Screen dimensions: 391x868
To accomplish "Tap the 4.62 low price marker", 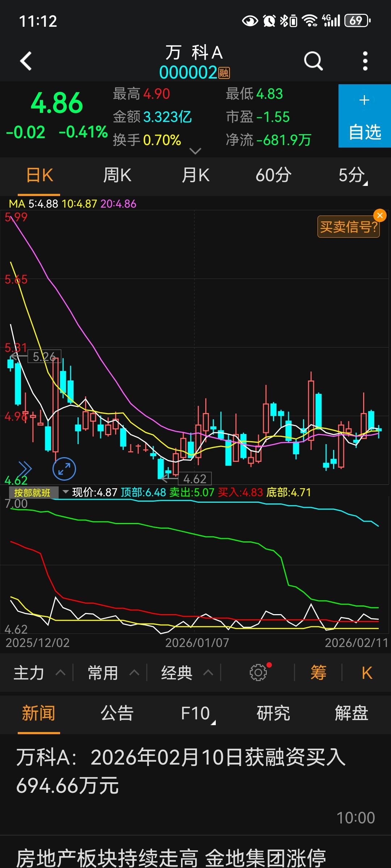I will [x=195, y=479].
